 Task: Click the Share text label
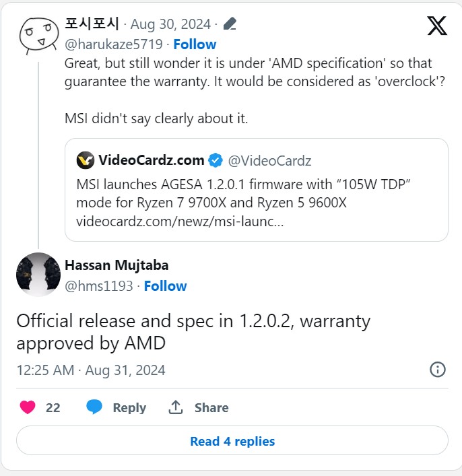[x=211, y=408]
